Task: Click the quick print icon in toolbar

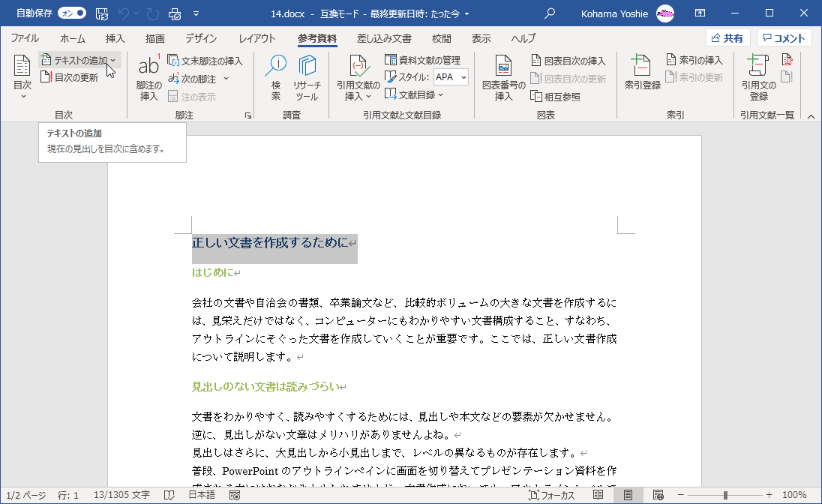Action: click(174, 13)
